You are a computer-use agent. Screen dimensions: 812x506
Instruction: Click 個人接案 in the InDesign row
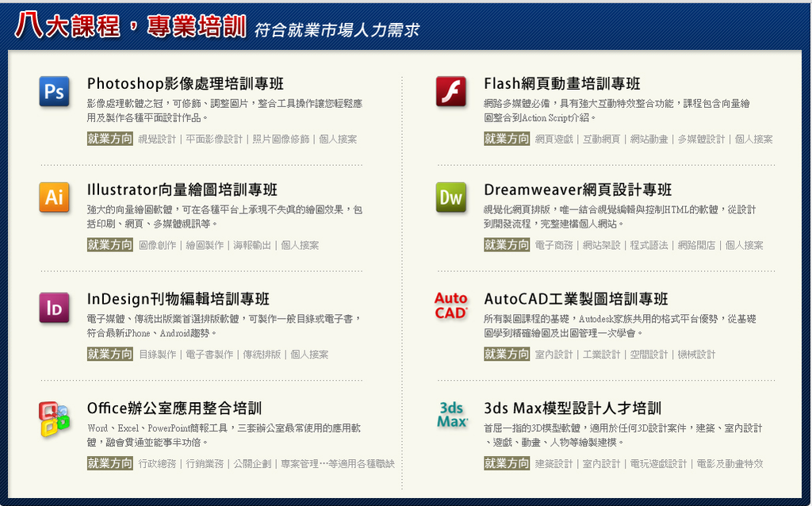[310, 355]
